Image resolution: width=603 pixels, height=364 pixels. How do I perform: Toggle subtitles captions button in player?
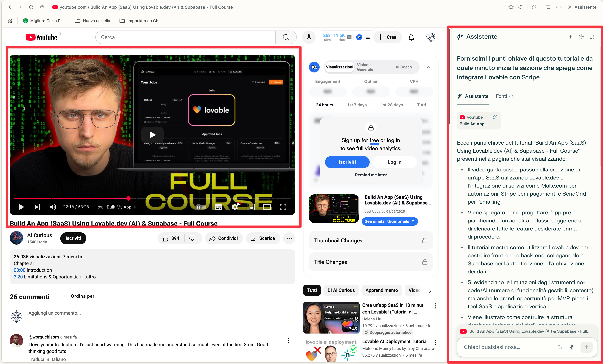(x=218, y=207)
